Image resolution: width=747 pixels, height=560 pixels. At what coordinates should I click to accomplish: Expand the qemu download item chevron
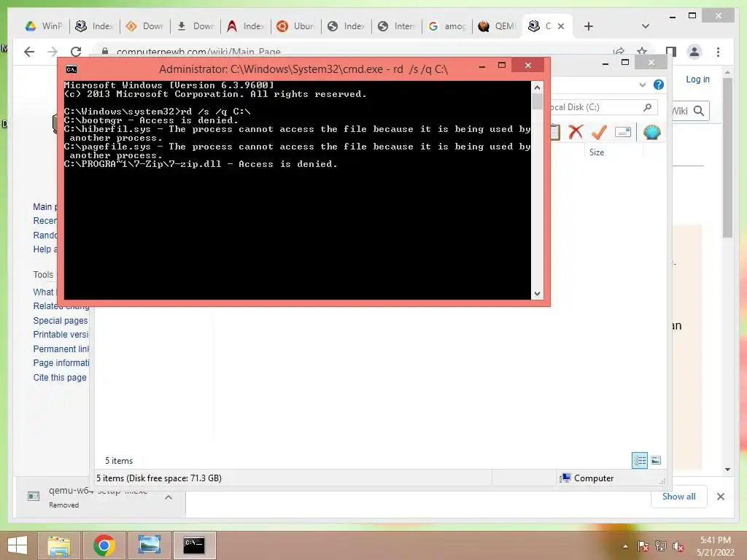(x=169, y=497)
